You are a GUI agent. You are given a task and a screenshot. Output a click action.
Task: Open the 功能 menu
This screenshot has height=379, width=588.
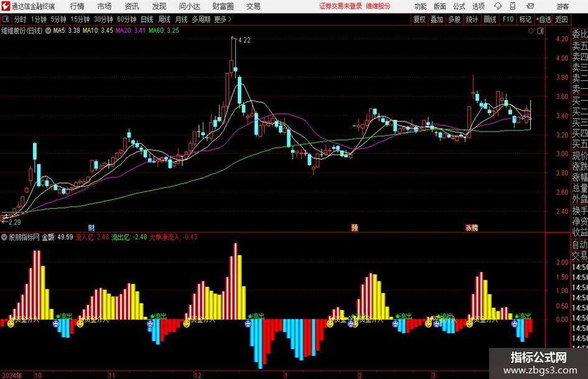pos(421,6)
